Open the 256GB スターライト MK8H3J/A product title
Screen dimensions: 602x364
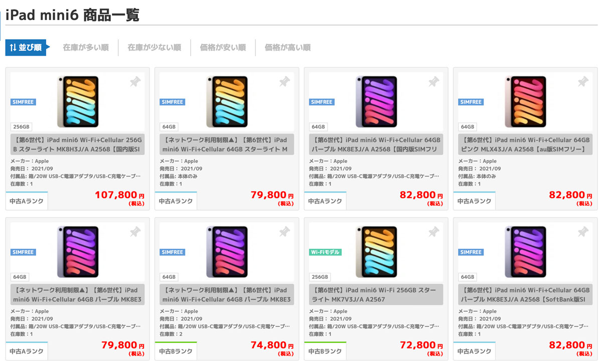78,144
